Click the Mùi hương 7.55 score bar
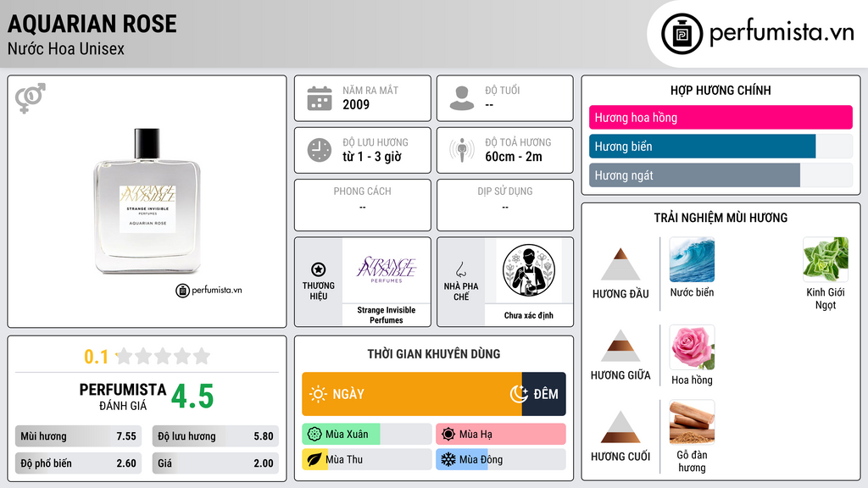The width and height of the screenshot is (868, 488). [x=78, y=436]
